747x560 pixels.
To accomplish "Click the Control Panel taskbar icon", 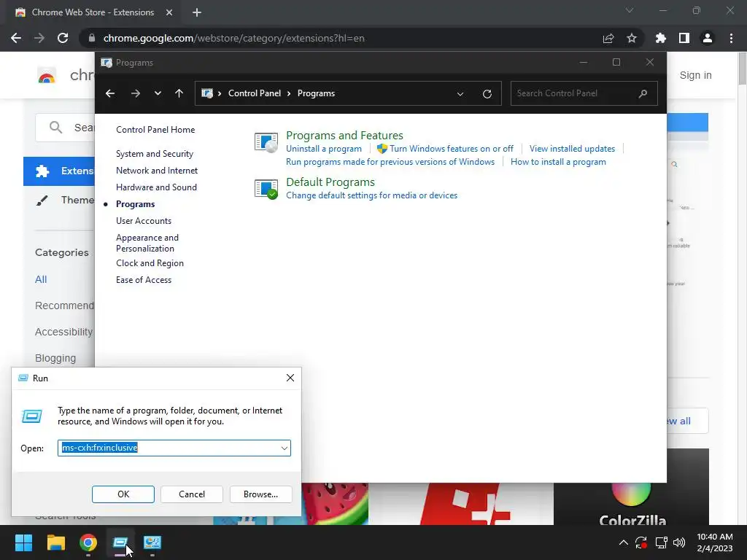I will (152, 542).
